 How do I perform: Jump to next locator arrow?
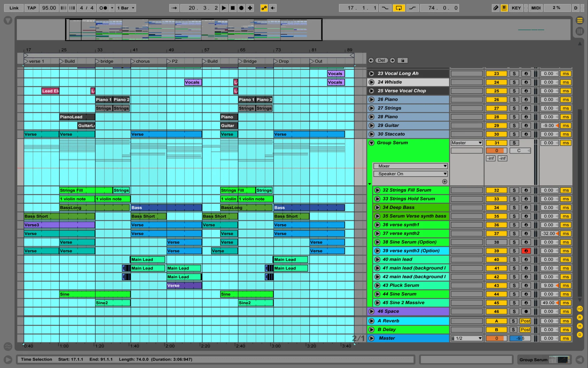392,60
